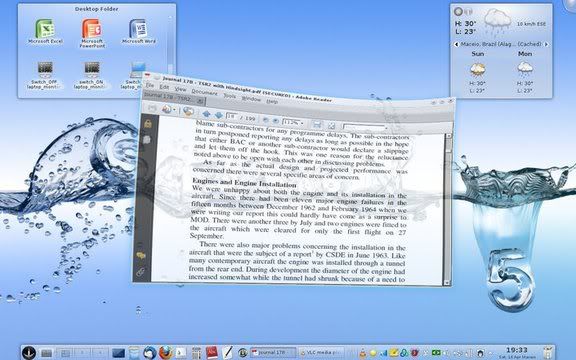
Task: Click the security padlock icon in side panel
Action: pos(148,124)
